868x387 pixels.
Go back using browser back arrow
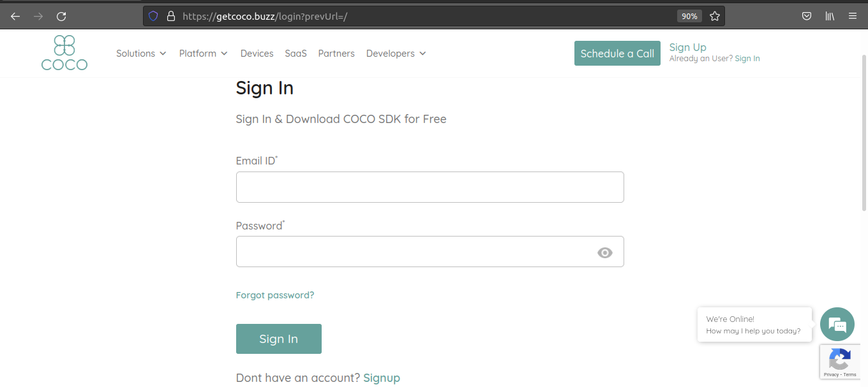[x=15, y=16]
